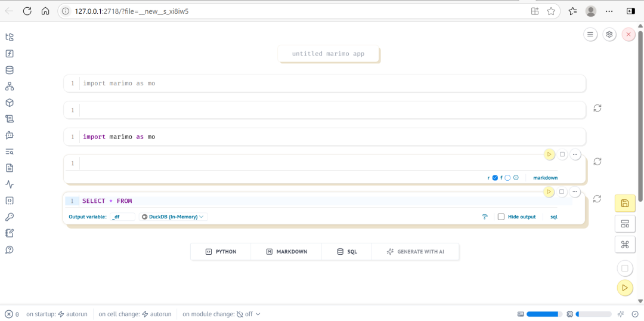
Task: Open the data sources database icon in sidebar
Action: (10, 70)
